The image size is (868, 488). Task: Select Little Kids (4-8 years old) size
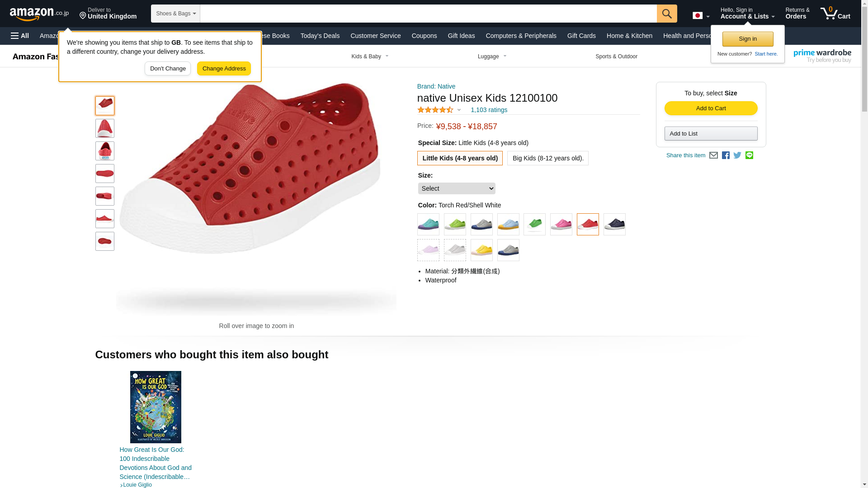click(x=460, y=158)
